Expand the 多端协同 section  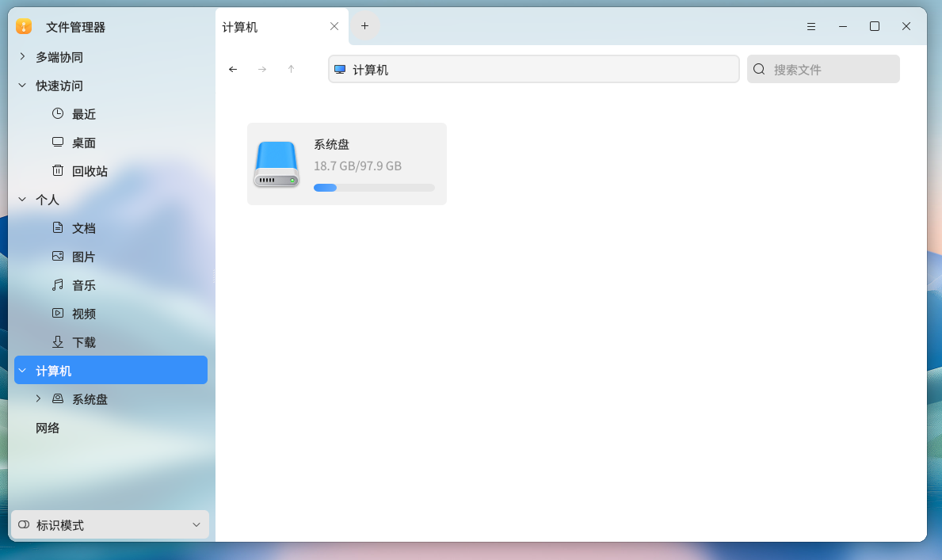(x=22, y=57)
